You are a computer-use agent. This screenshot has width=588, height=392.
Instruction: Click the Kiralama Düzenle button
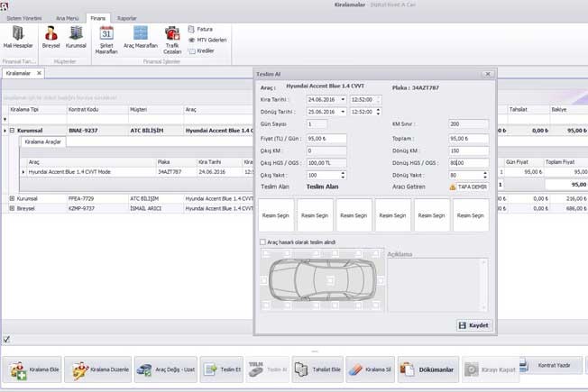coord(98,369)
